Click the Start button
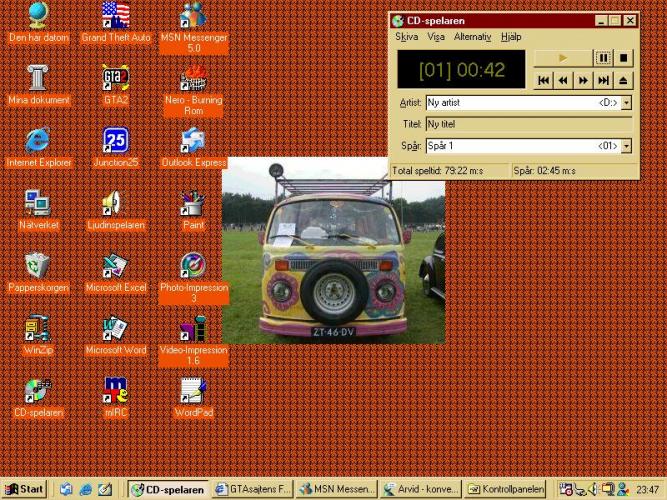The height and width of the screenshot is (500, 667). click(x=25, y=489)
